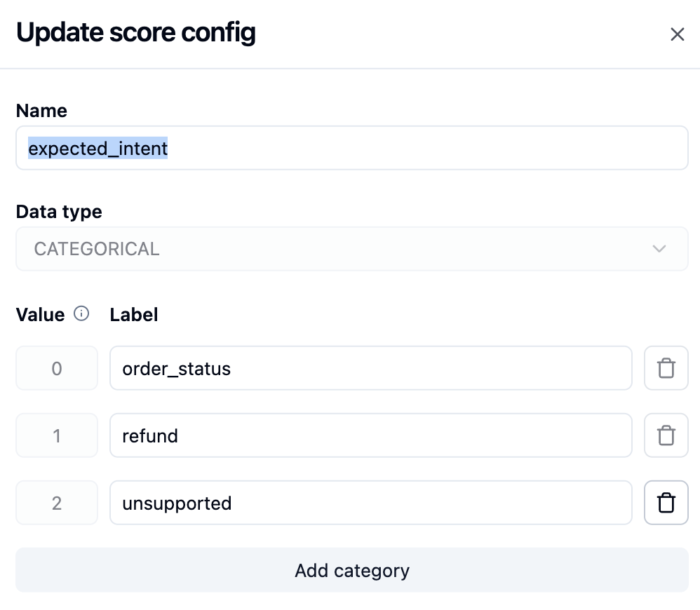
Task: Edit the order_status label field
Action: tap(371, 368)
